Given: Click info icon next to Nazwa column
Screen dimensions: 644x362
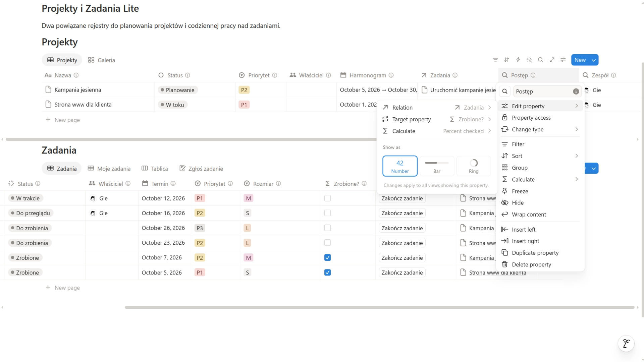Looking at the screenshot, I should point(76,75).
